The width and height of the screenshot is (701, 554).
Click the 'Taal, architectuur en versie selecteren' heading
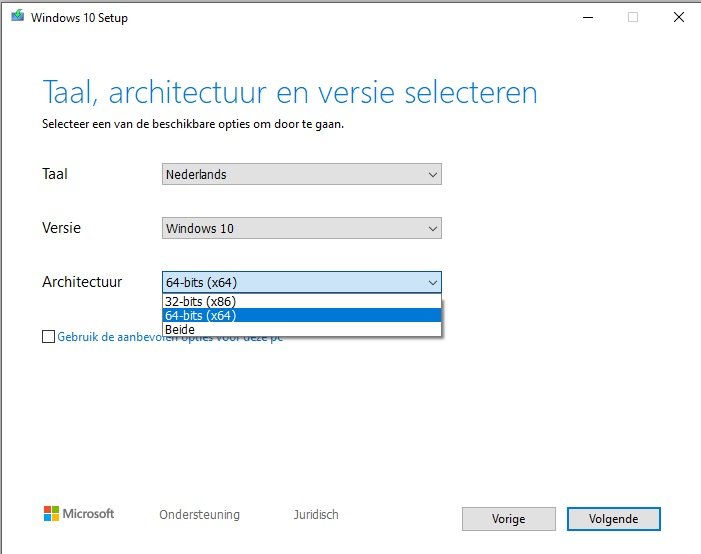[290, 93]
